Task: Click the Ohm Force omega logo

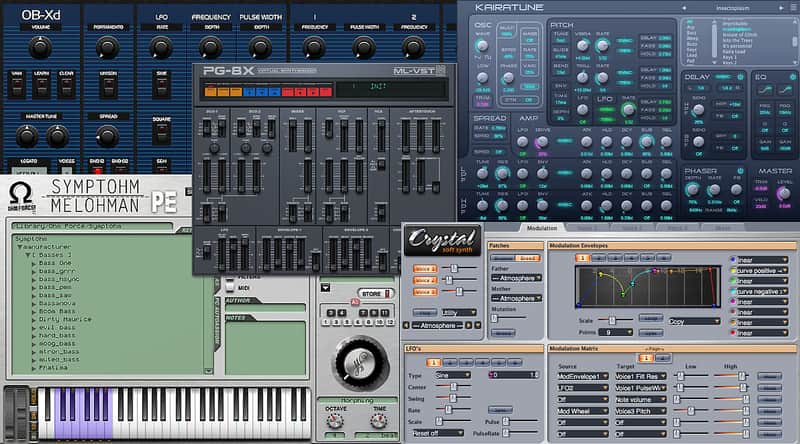Action: pos(21,196)
